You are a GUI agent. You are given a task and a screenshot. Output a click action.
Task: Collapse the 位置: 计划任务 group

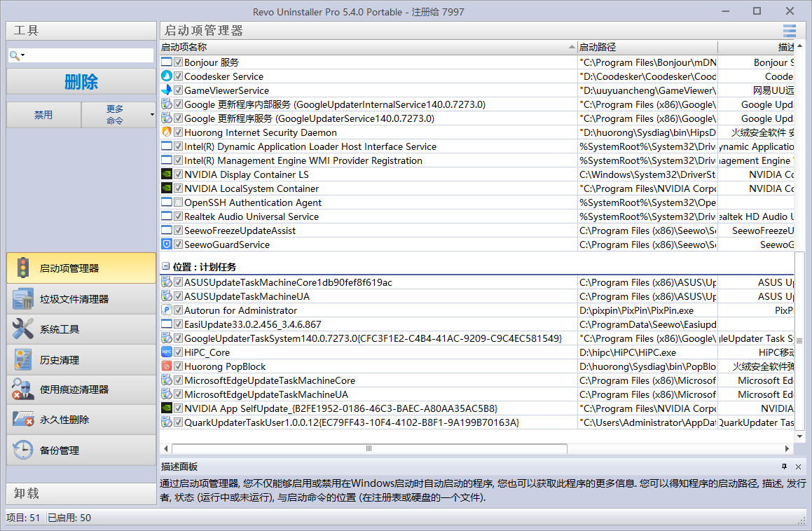pyautogui.click(x=166, y=267)
